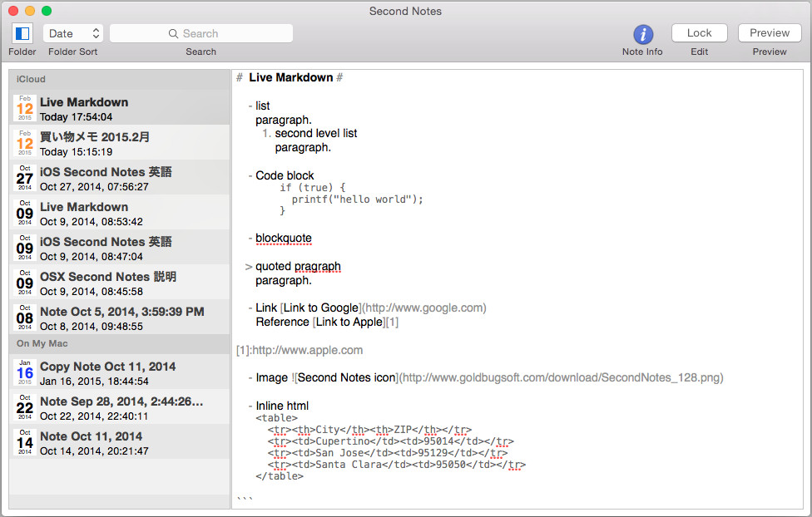Click the http://www.google.com link text
Viewport: 812px width, 517px height.
[x=423, y=308]
